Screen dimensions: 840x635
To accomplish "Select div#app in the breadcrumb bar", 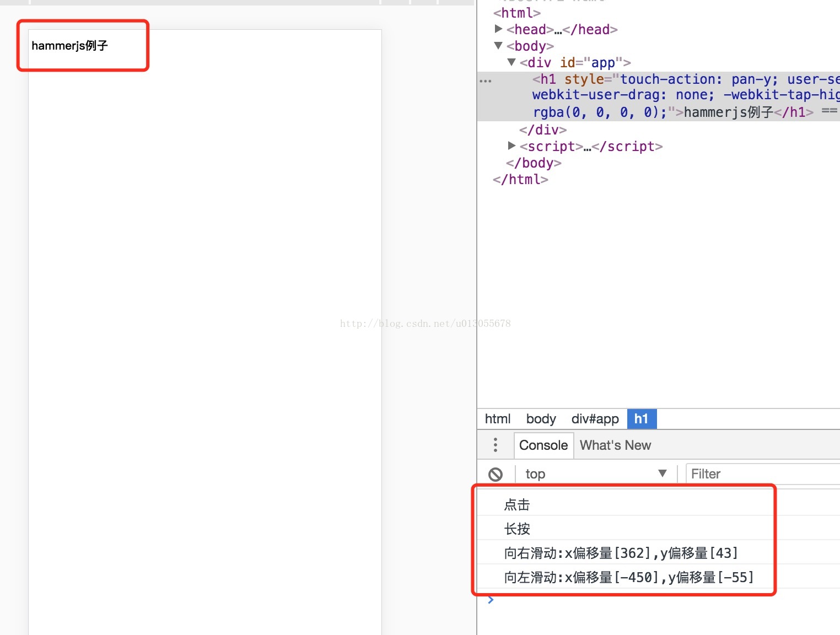I will pos(595,419).
